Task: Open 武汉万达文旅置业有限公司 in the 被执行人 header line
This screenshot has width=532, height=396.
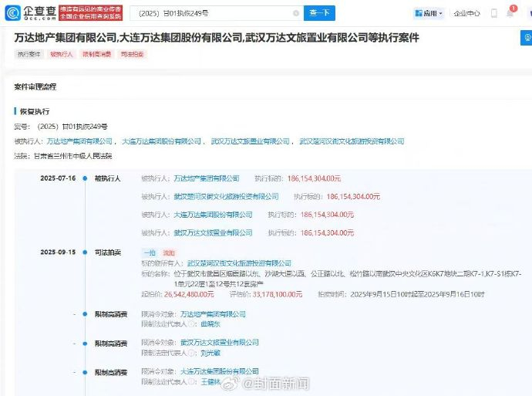Action: pos(250,141)
